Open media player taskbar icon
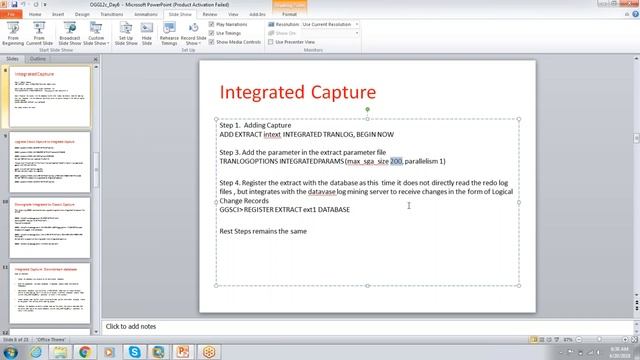Image resolution: width=640 pixels, height=360 pixels. click(109, 352)
